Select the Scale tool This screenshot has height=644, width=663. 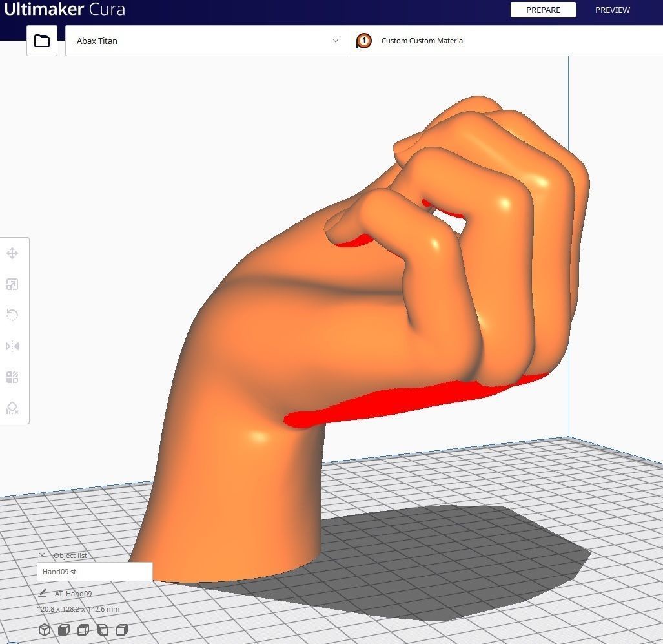(12, 284)
